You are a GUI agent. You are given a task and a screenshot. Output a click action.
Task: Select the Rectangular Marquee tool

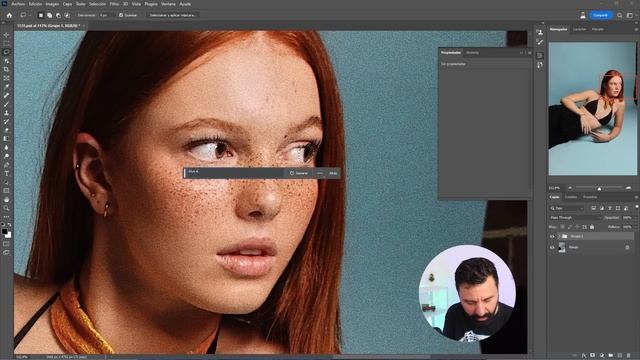[x=6, y=44]
